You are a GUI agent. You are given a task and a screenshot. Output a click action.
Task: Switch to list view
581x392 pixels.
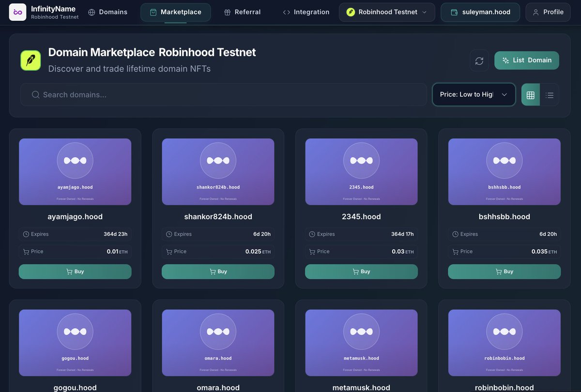click(550, 95)
